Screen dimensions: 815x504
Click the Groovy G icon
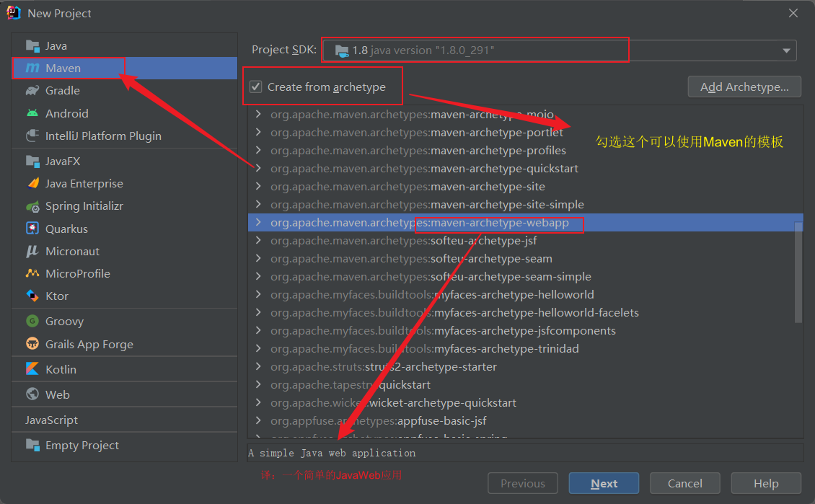32,321
